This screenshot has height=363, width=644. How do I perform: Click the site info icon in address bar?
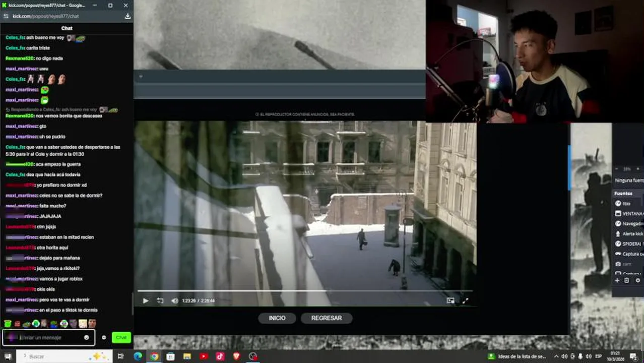click(x=6, y=16)
